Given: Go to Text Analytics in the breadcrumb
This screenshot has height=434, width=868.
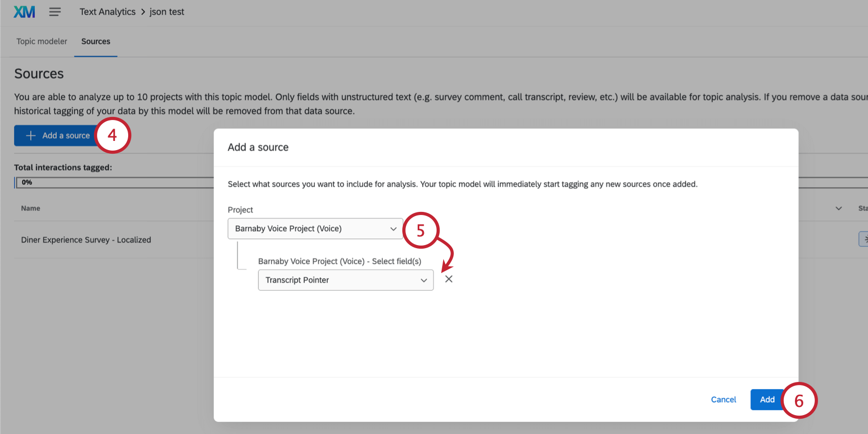Looking at the screenshot, I should click(x=108, y=12).
